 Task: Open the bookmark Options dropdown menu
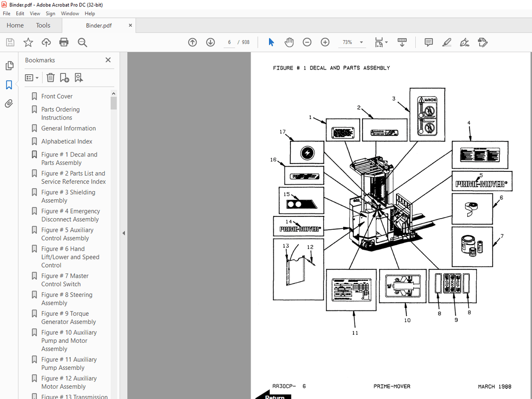point(31,78)
